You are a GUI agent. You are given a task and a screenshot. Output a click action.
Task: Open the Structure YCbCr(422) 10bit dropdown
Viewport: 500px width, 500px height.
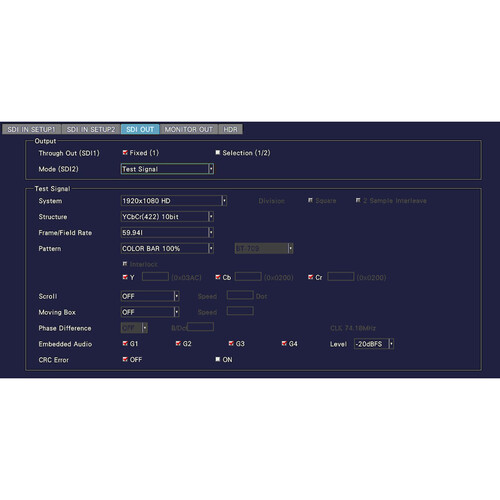(x=167, y=217)
